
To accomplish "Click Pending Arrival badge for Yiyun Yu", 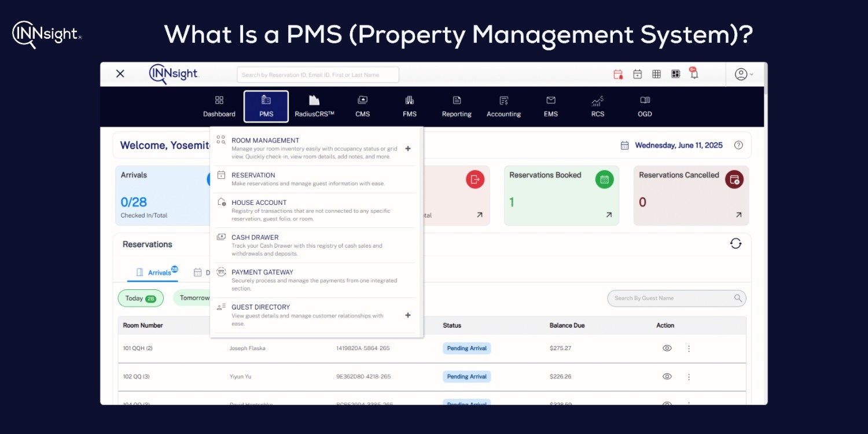I will point(467,377).
